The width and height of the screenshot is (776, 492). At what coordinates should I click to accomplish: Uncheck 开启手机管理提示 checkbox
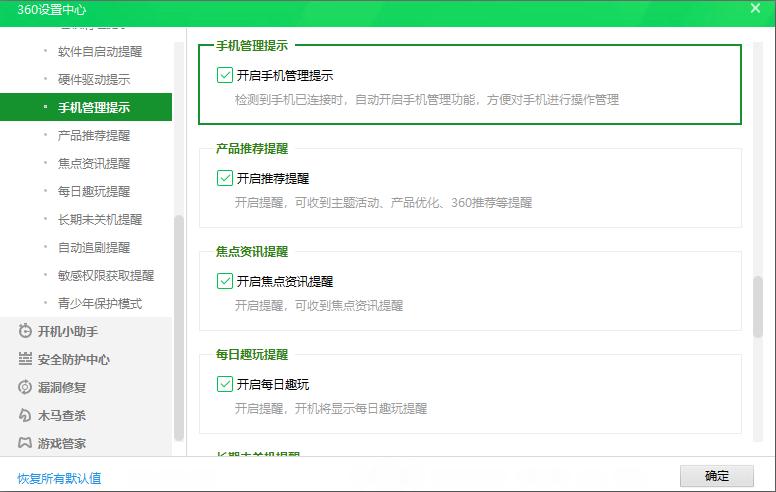coord(225,75)
